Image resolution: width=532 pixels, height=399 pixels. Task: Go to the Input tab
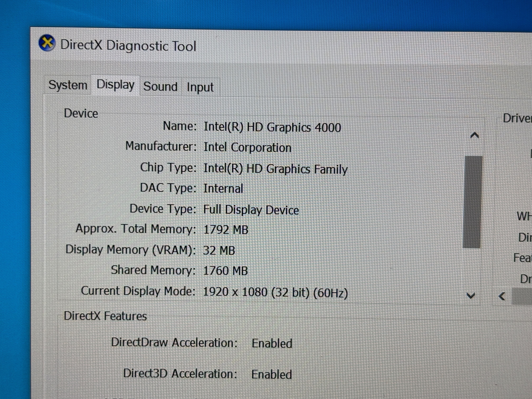pos(200,87)
